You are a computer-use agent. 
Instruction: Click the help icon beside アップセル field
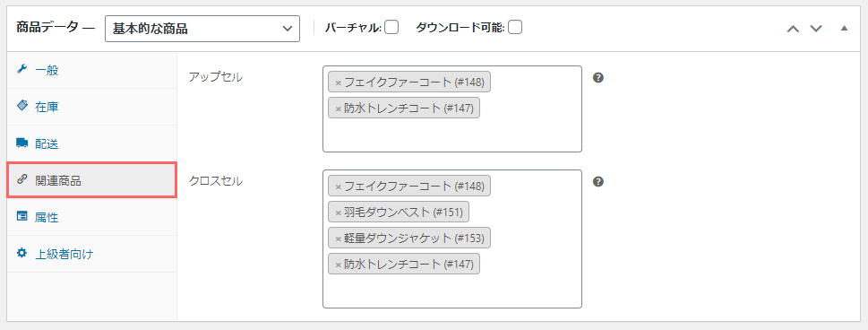pyautogui.click(x=597, y=78)
